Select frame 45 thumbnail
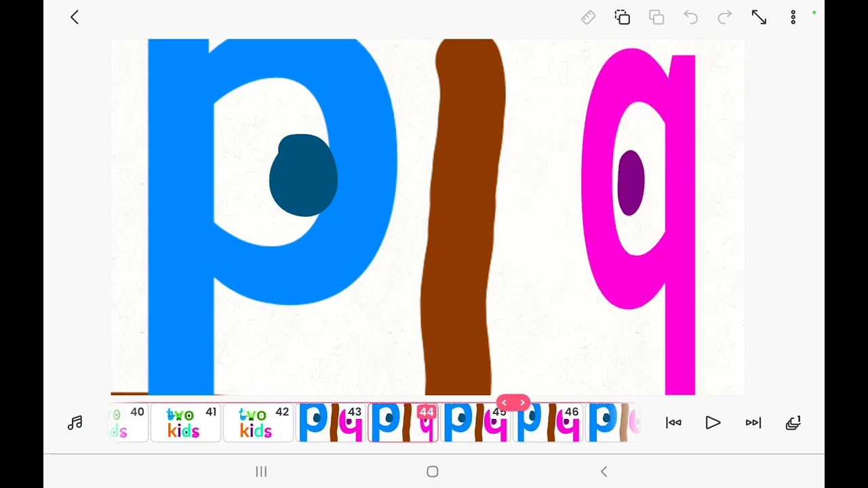The width and height of the screenshot is (868, 488). coord(476,423)
